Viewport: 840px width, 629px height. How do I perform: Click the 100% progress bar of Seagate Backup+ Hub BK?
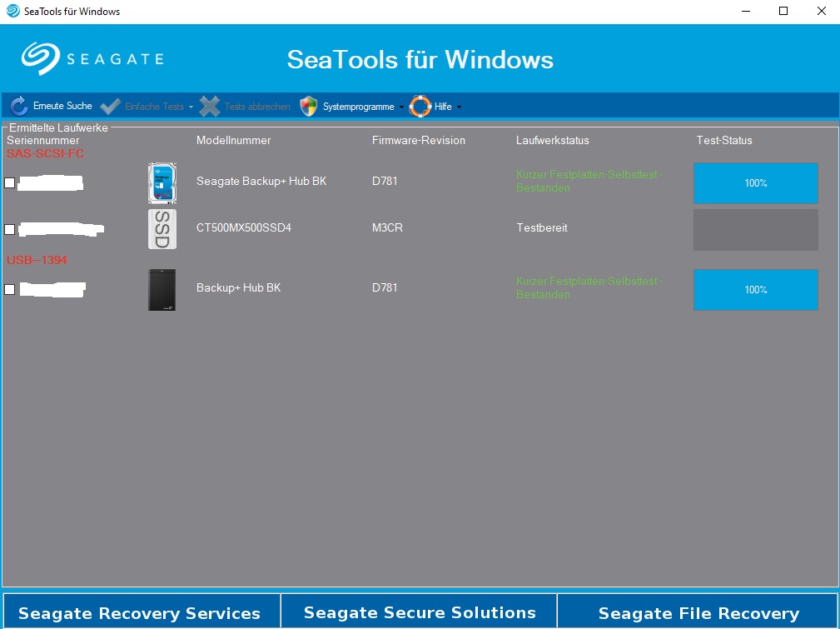click(x=755, y=182)
